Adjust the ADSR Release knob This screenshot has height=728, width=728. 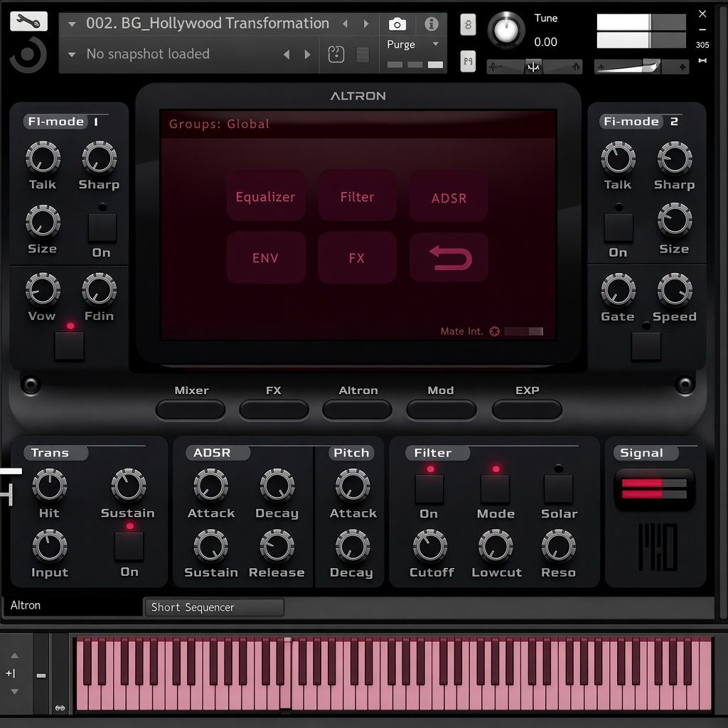tap(277, 547)
